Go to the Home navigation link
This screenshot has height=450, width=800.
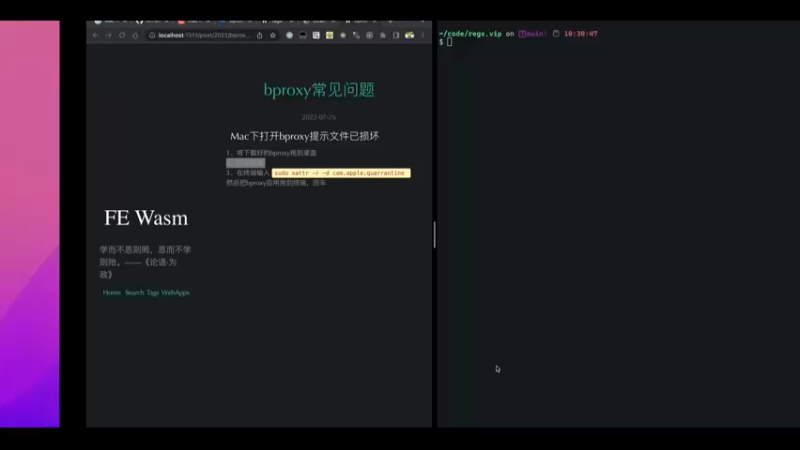[112, 292]
